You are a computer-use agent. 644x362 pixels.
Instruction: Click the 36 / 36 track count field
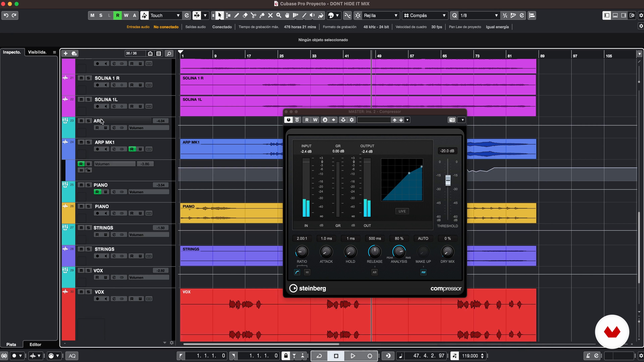pyautogui.click(x=135, y=53)
